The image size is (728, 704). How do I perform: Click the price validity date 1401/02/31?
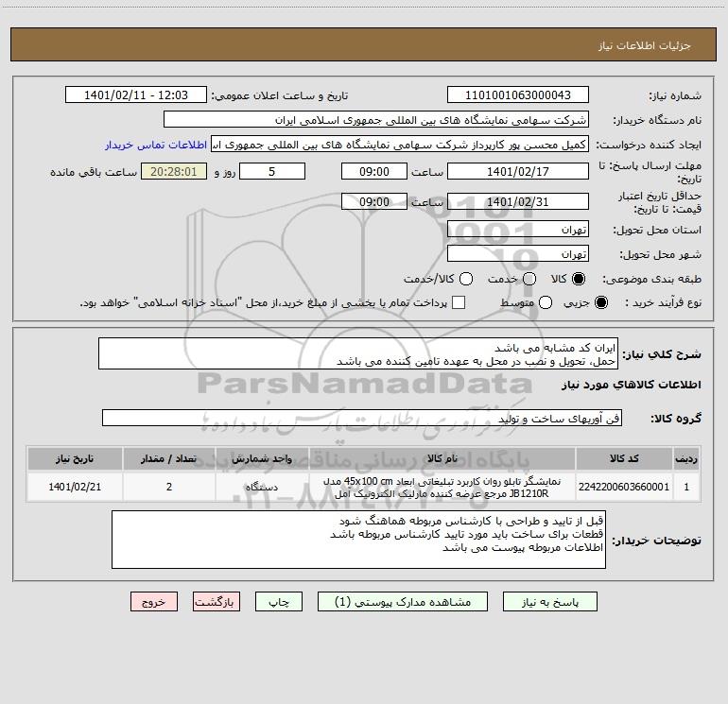tap(518, 201)
